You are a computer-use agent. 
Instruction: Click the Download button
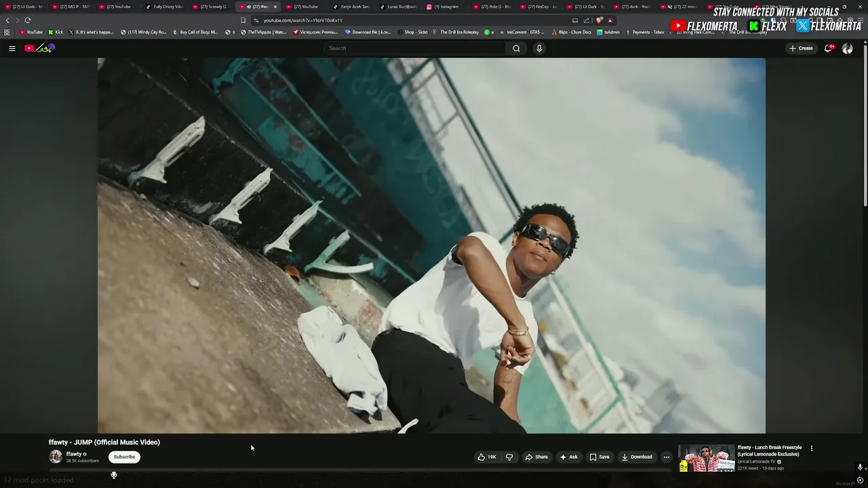click(x=637, y=457)
